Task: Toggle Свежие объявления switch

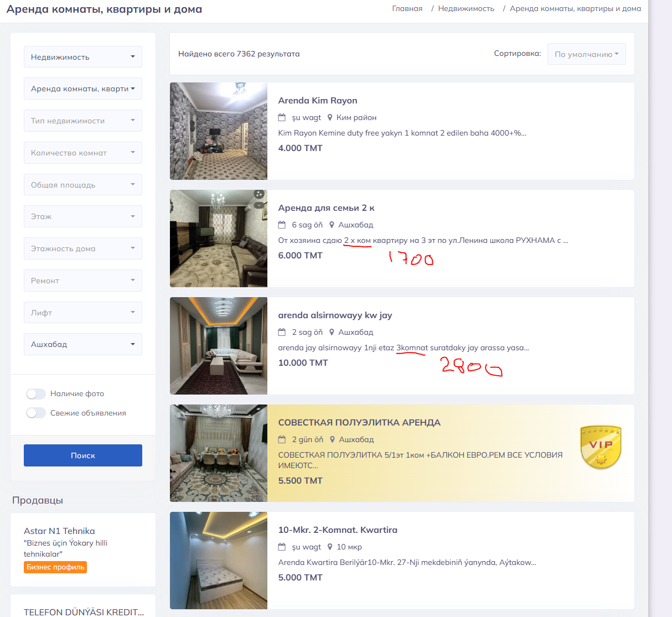Action: (36, 413)
